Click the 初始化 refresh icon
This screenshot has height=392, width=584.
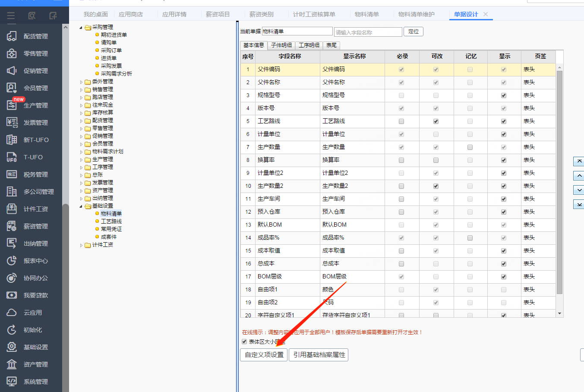coord(12,330)
